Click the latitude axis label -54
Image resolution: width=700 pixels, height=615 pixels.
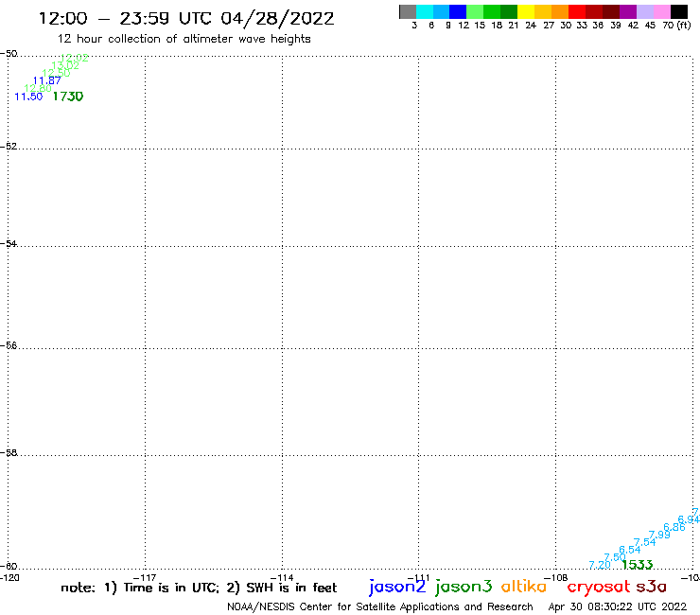click(x=9, y=243)
